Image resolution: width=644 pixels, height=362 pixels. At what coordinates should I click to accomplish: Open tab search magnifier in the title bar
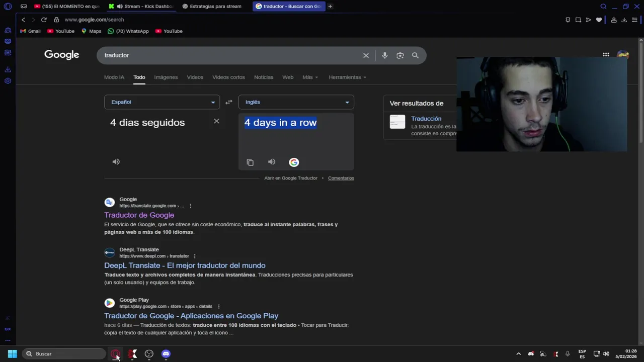(603, 7)
